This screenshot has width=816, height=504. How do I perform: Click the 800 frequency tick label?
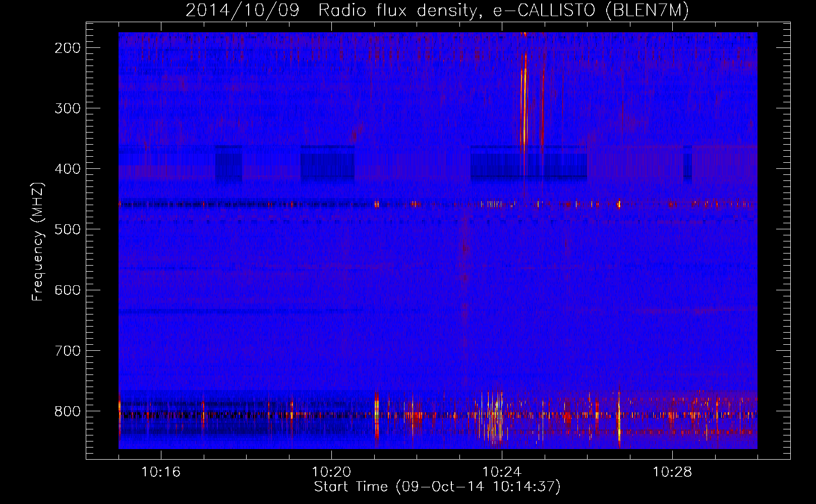[68, 411]
